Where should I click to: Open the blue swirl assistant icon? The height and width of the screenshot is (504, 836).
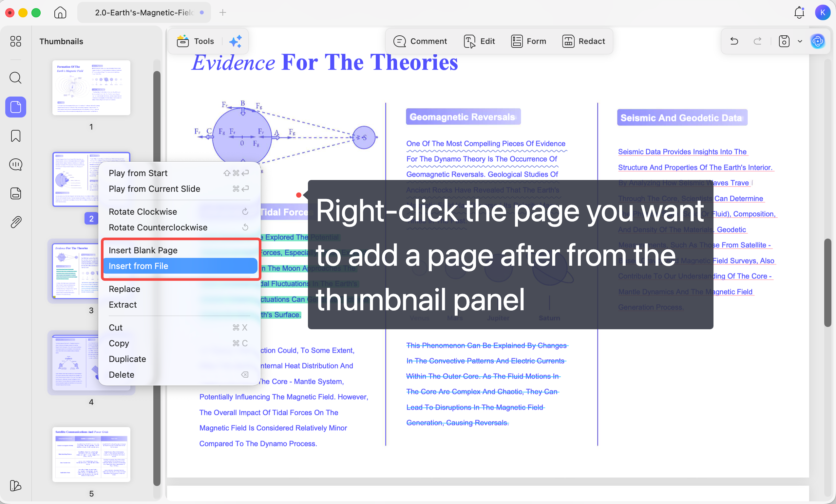tap(818, 41)
